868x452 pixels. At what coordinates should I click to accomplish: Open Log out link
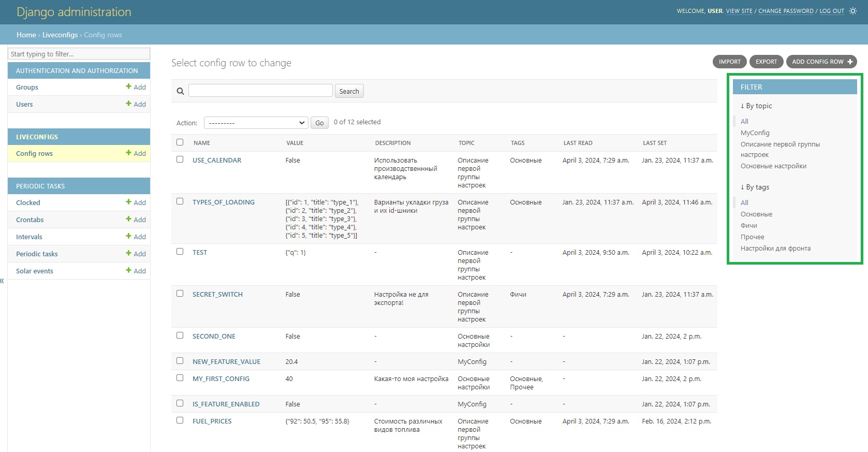pos(832,11)
